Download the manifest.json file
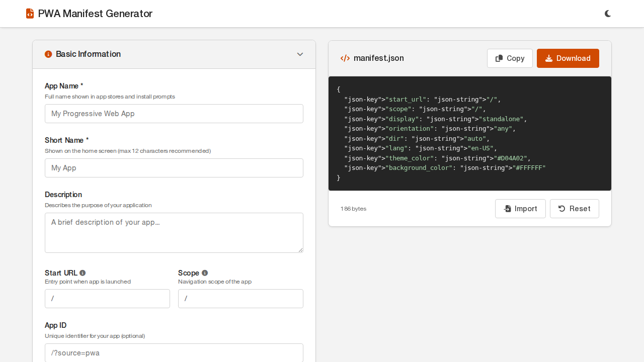The height and width of the screenshot is (362, 644). coord(568,58)
